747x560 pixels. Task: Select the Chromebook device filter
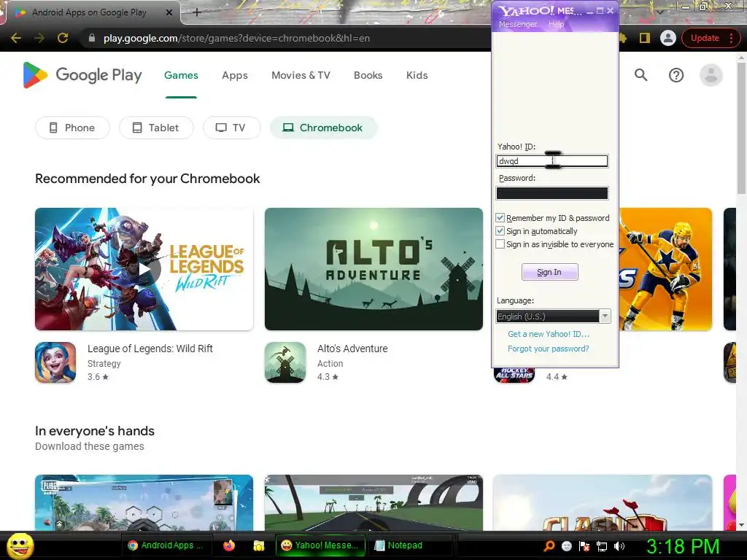(x=323, y=128)
